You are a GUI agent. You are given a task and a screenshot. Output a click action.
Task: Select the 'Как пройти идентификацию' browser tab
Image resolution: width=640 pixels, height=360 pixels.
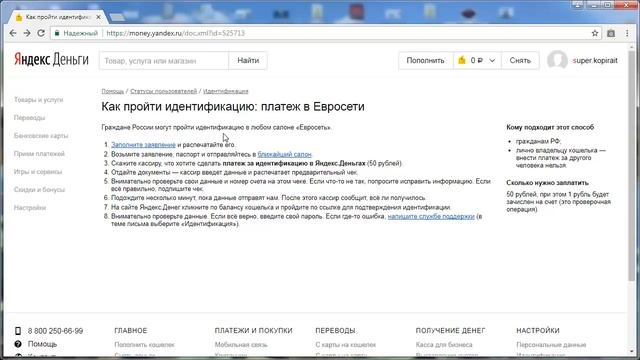[57, 17]
